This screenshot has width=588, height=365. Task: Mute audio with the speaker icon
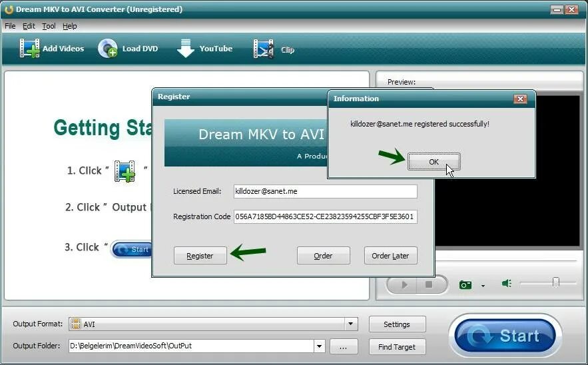pos(507,283)
